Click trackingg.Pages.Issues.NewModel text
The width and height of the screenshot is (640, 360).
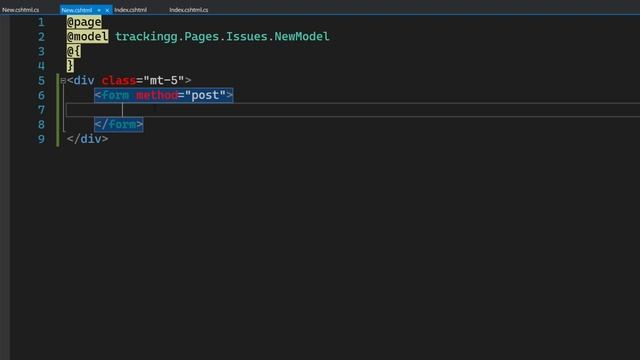tap(222, 37)
